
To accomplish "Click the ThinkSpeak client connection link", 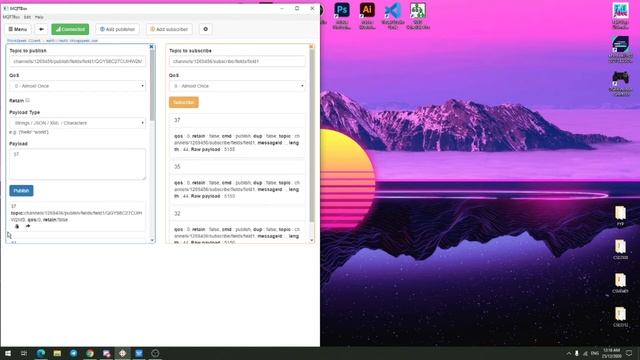I will (x=52, y=41).
